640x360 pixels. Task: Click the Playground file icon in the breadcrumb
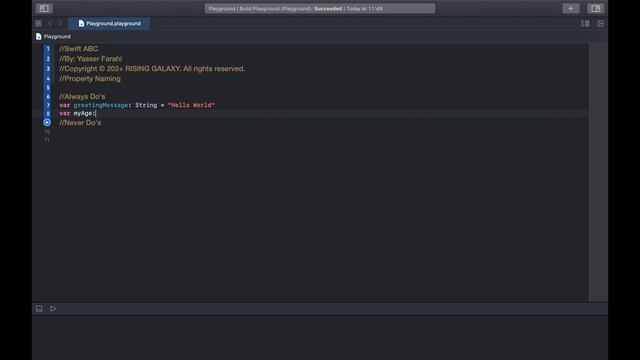38,36
